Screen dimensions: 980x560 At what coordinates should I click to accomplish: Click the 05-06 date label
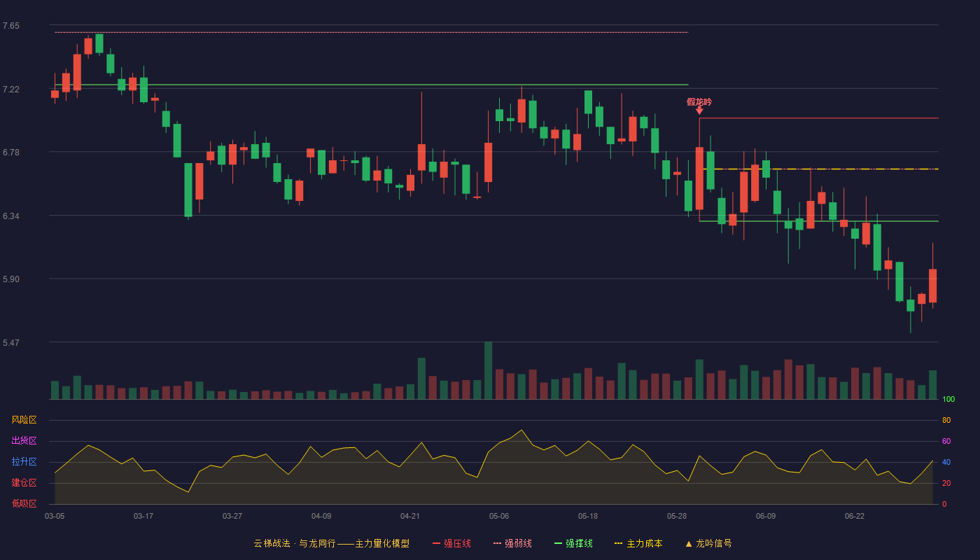[499, 516]
